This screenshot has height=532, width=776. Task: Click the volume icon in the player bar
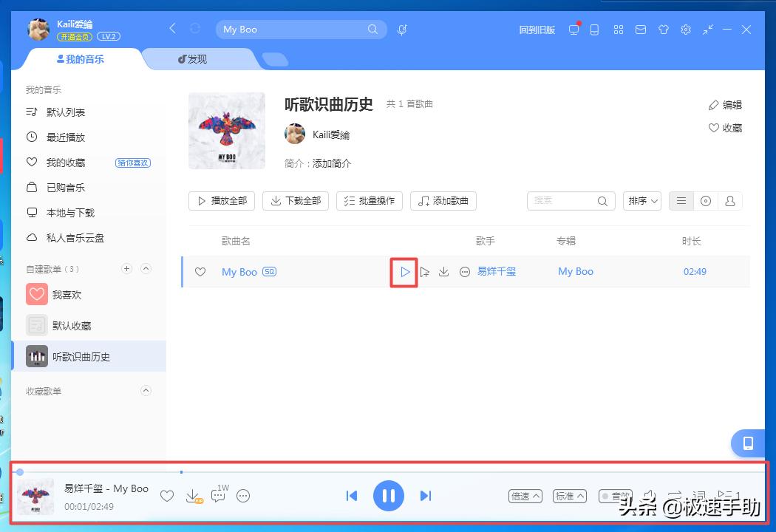pyautogui.click(x=650, y=495)
